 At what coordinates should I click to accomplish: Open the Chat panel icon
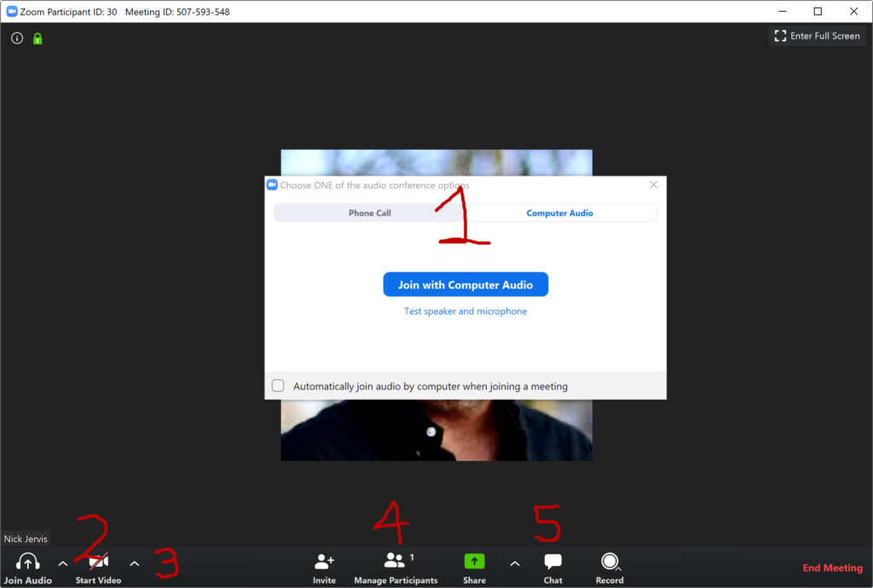(x=552, y=562)
